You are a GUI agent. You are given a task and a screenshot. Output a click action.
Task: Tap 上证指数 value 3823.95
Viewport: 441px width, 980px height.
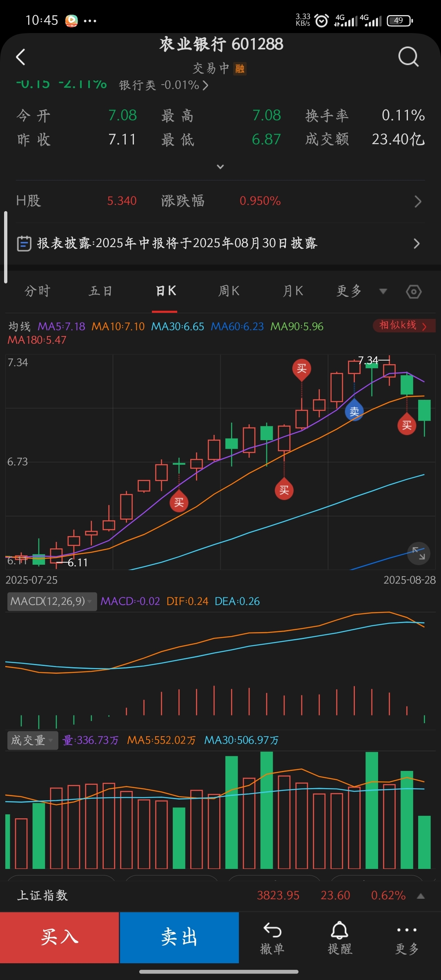[x=278, y=895]
